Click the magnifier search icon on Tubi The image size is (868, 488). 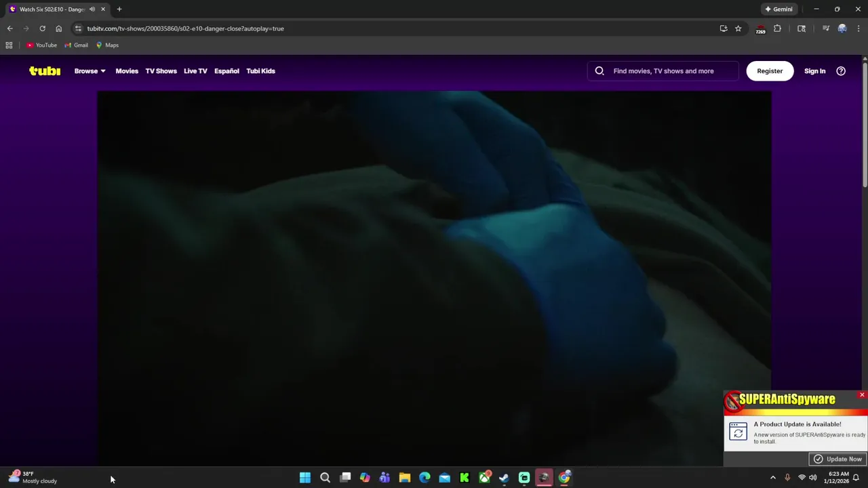(x=599, y=71)
